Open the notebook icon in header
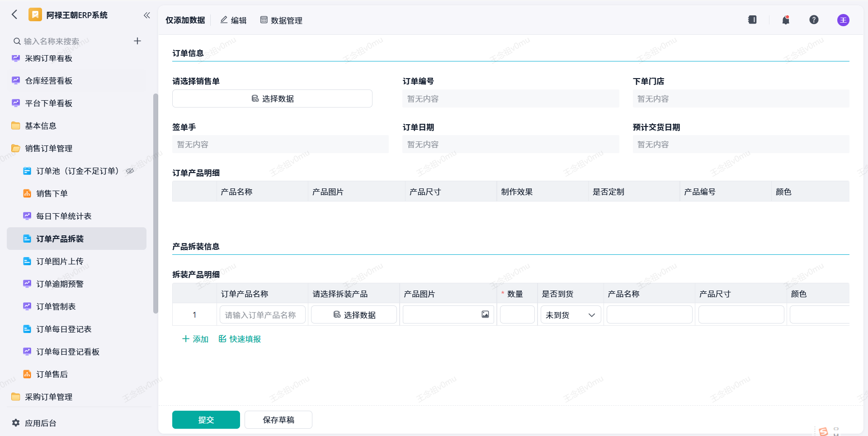 pos(752,20)
